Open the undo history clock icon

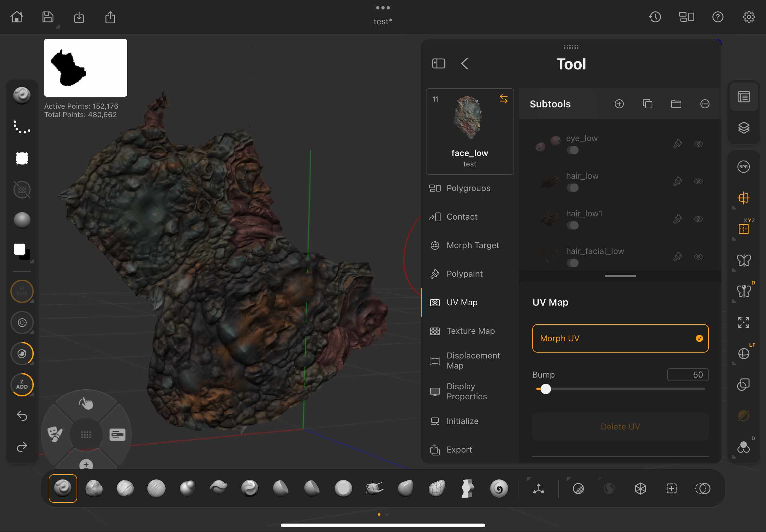pos(655,17)
